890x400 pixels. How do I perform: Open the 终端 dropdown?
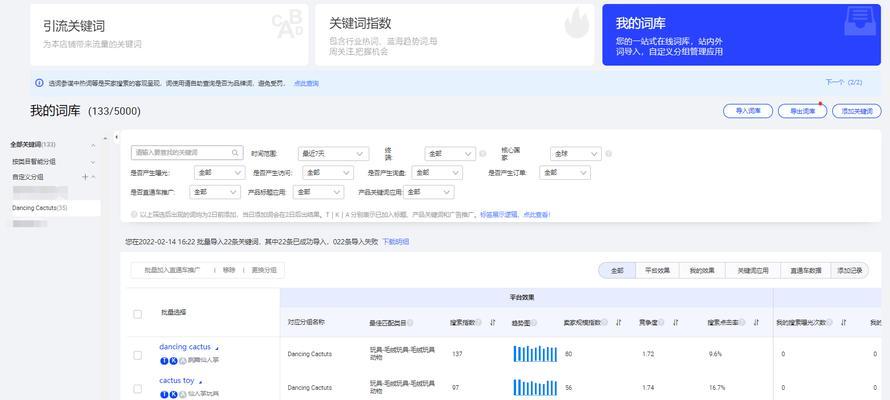[x=450, y=154]
